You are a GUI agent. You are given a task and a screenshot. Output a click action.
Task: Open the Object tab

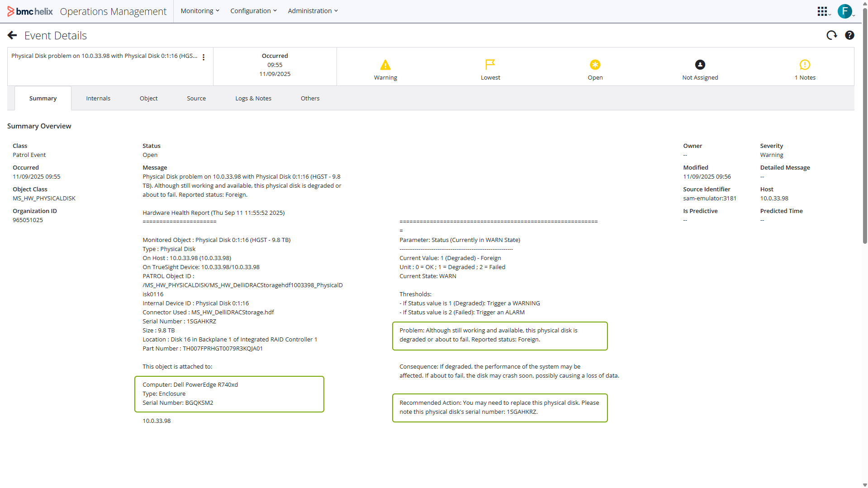(148, 98)
